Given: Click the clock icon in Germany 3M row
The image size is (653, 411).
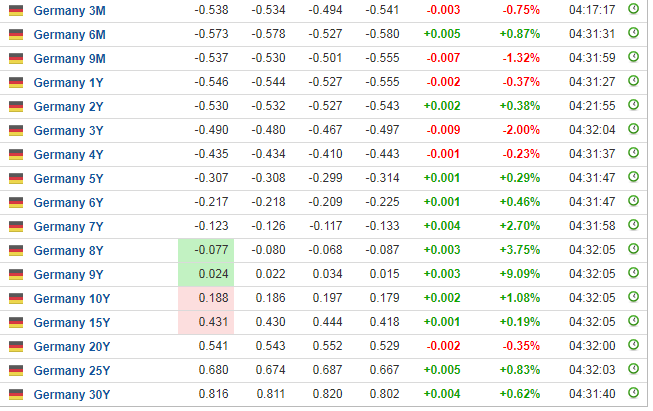Looking at the screenshot, I should click(x=633, y=8).
